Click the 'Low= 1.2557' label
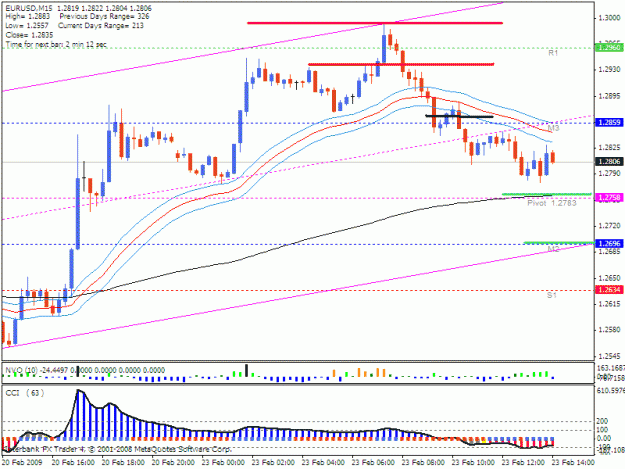This screenshot has height=469, width=625. tap(27, 26)
